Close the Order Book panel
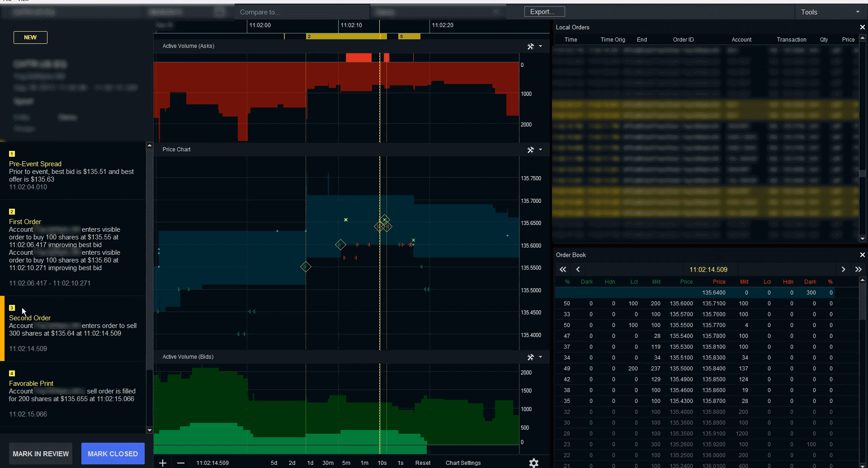Viewport: 868px width, 468px height. 862,255
